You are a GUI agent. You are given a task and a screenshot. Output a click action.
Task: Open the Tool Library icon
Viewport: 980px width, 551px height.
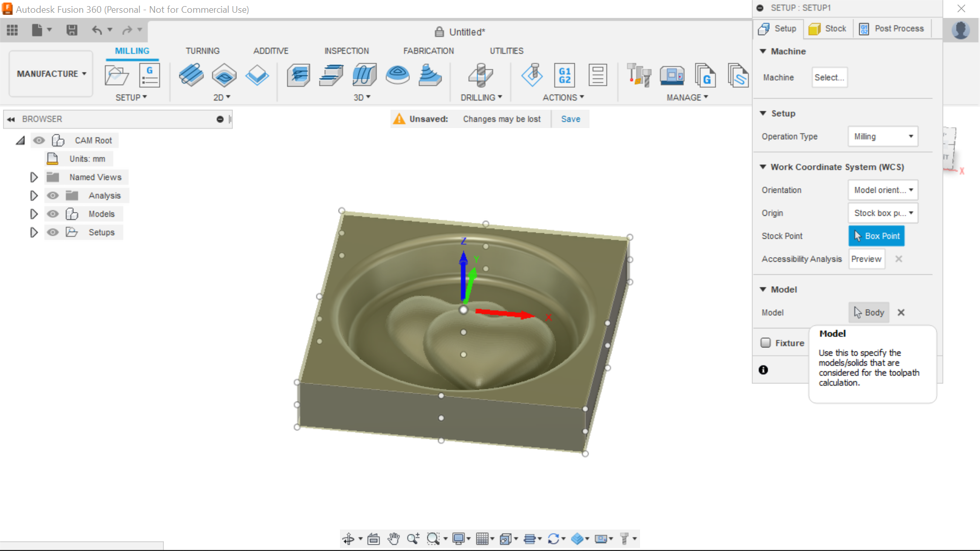click(x=639, y=76)
